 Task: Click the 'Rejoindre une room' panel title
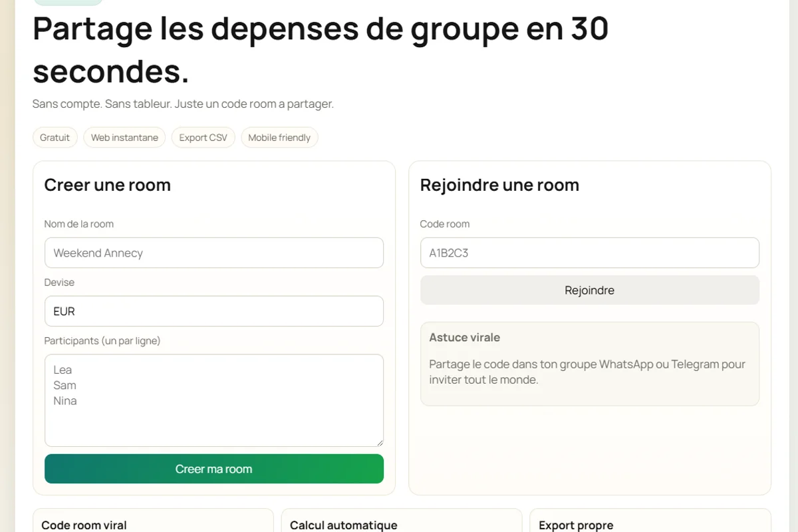(499, 186)
